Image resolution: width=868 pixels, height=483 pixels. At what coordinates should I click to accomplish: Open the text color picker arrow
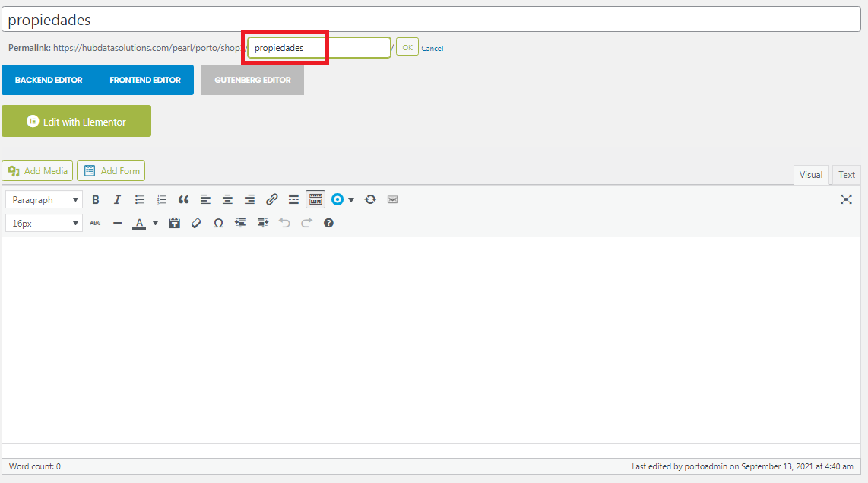point(156,223)
